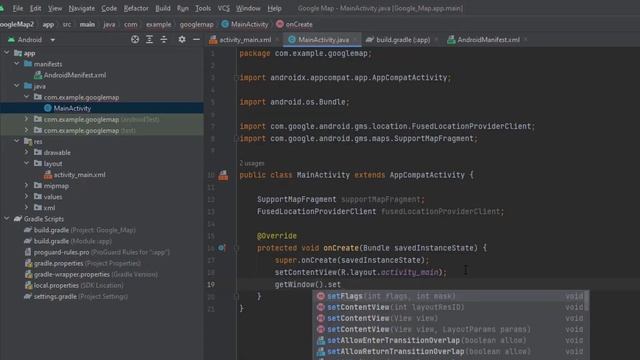This screenshot has width=640, height=360.
Task: Open the Help menu
Action: (274, 8)
